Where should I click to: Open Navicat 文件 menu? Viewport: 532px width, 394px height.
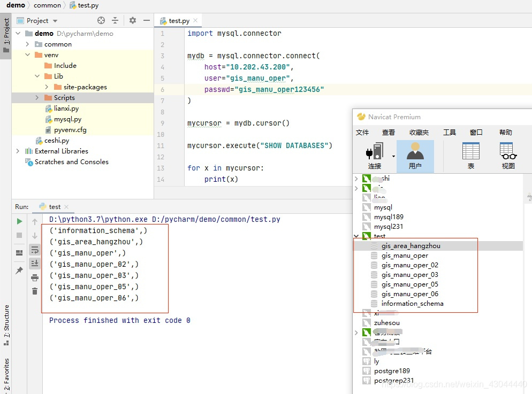pyautogui.click(x=362, y=133)
